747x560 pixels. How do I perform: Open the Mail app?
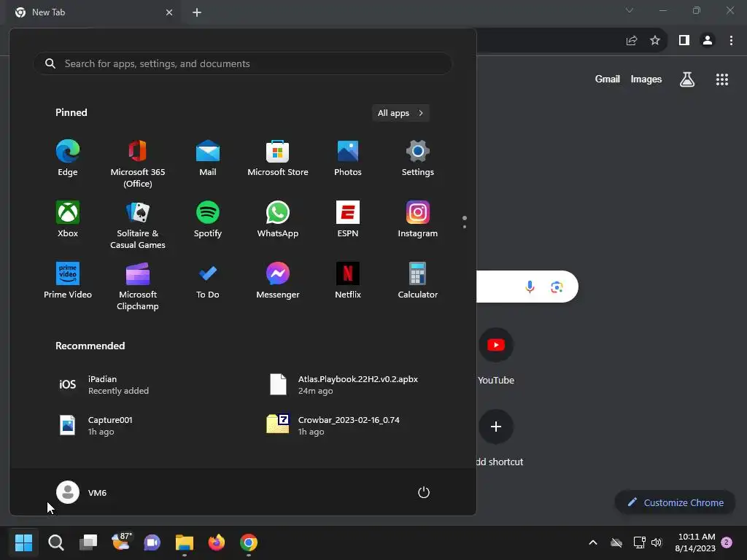coord(208,158)
